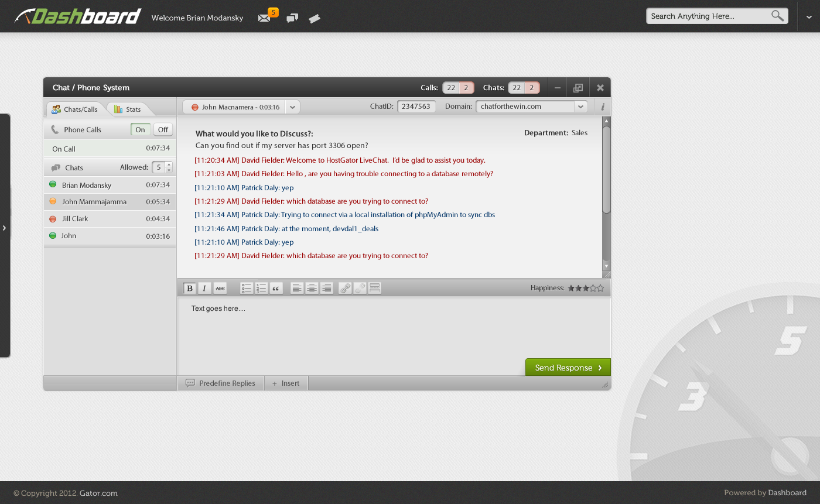
Task: Open the Brian Modansky chat
Action: pyautogui.click(x=110, y=185)
